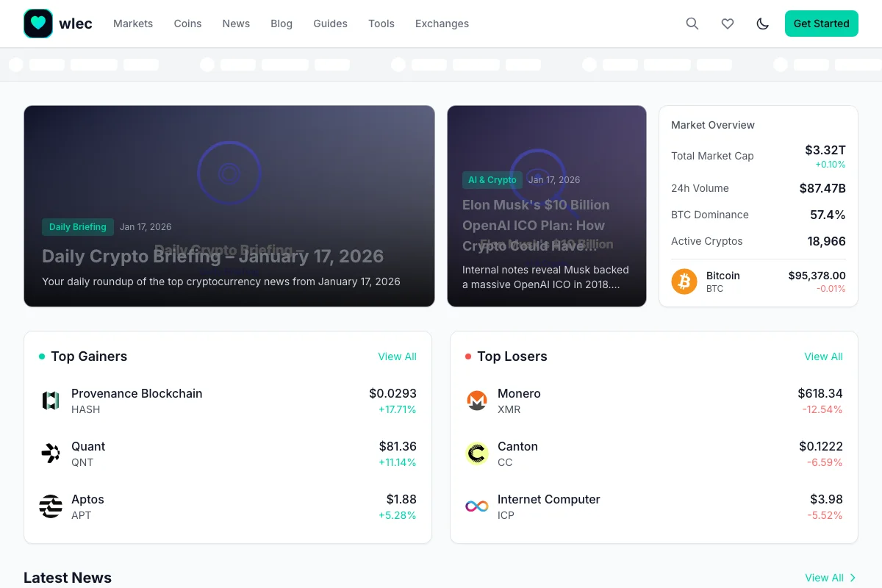Click the wlec logo icon

pos(38,23)
